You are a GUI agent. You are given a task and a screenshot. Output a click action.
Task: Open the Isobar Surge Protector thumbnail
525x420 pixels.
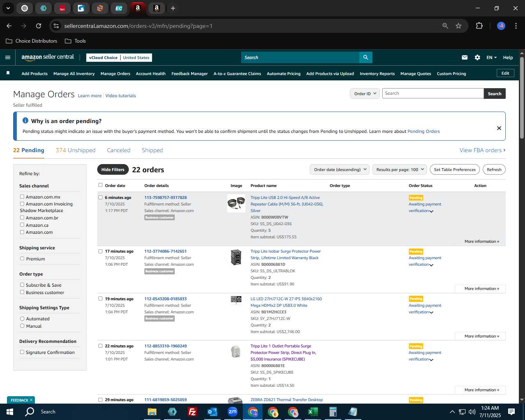coord(236,257)
